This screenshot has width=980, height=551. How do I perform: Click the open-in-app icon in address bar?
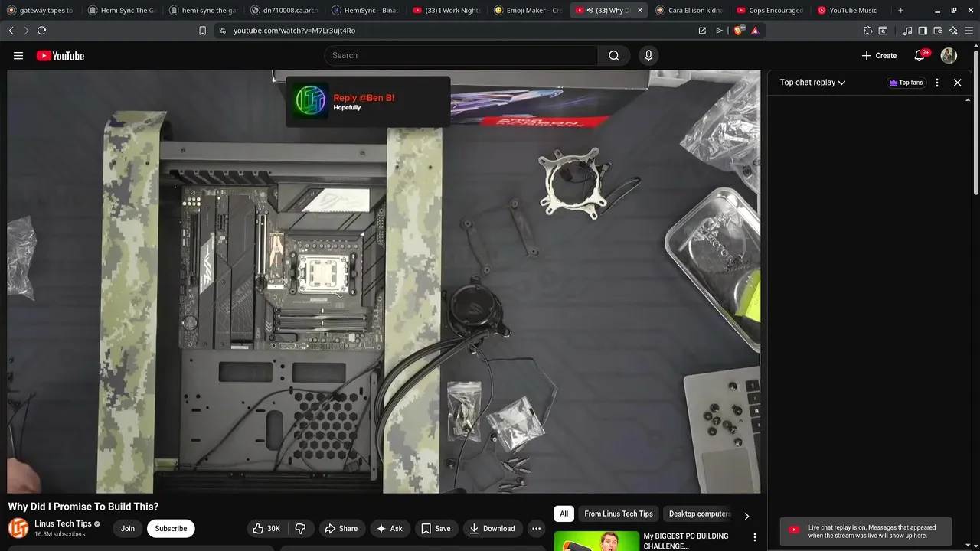click(x=702, y=31)
